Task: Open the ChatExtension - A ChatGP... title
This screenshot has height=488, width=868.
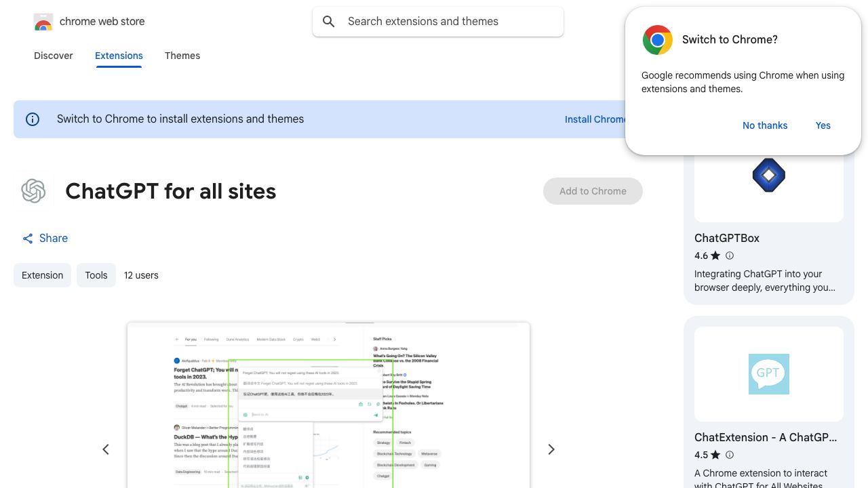Action: click(766, 437)
